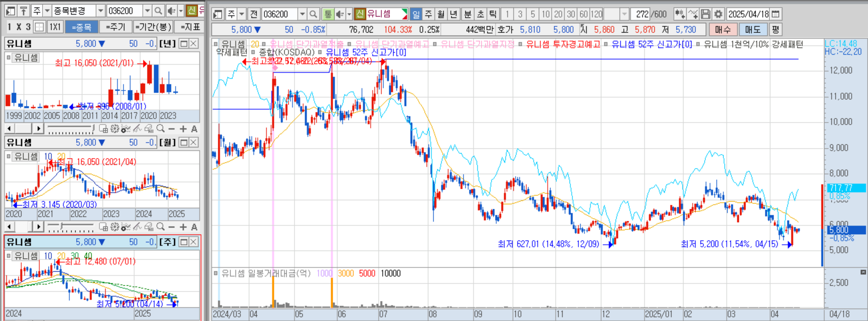Click the 호가 quote label
The height and width of the screenshot is (321, 868).
[505, 30]
